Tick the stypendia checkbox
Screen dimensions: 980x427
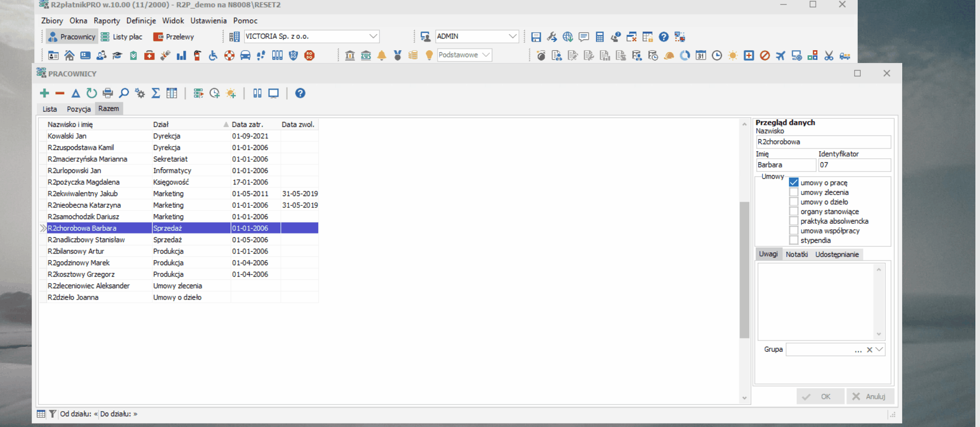point(794,240)
